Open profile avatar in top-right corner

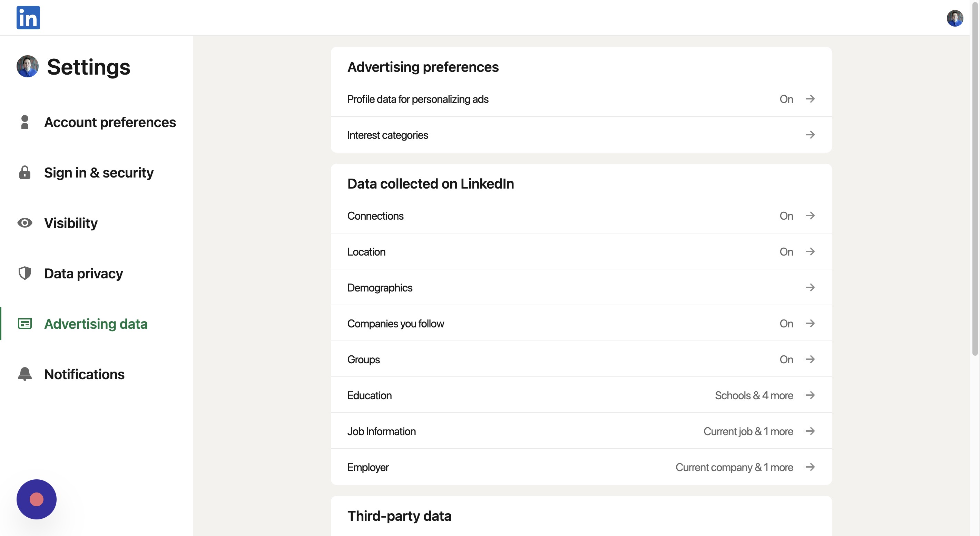(954, 18)
